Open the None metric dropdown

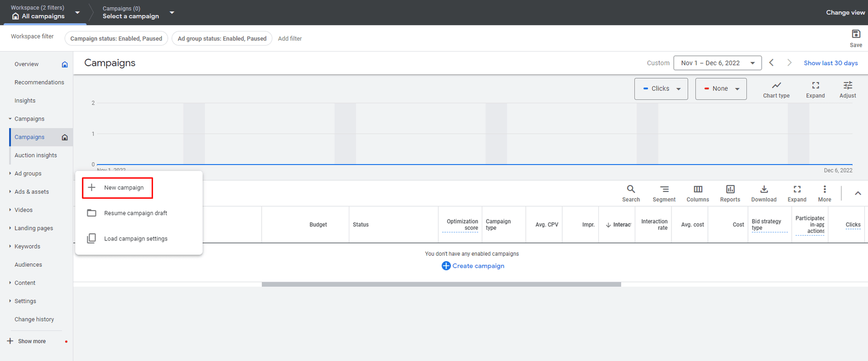coord(721,88)
